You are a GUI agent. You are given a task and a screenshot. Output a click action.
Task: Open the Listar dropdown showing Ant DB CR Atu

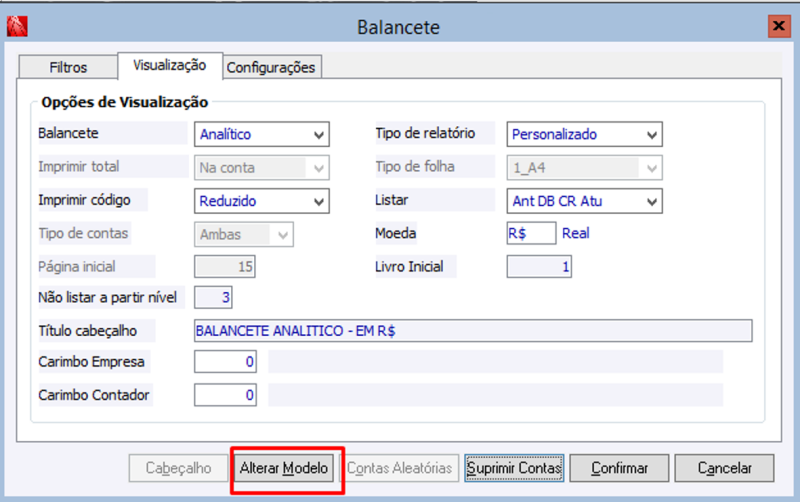tap(585, 201)
